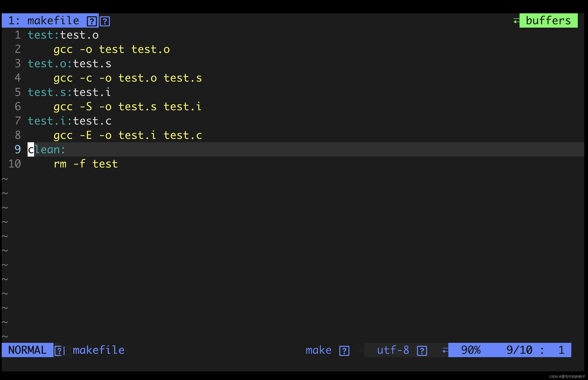Click line number 1 in the gutter

click(18, 35)
